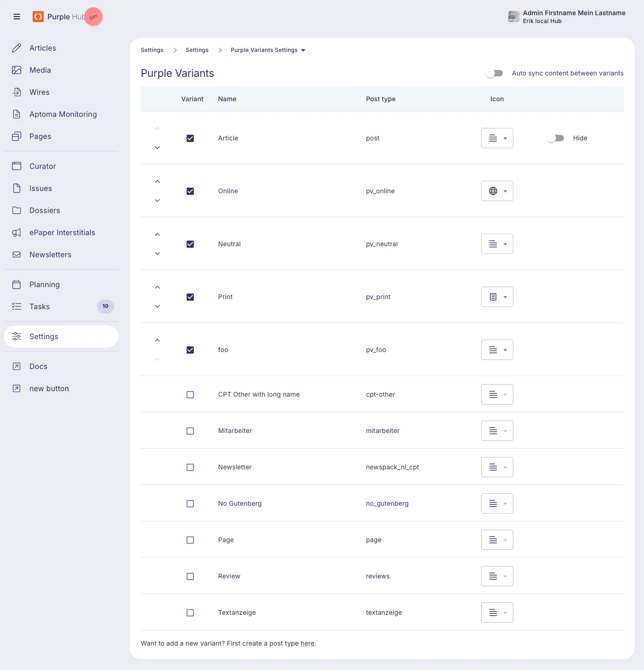
Task: Move the foo variant up
Action: [x=157, y=340]
